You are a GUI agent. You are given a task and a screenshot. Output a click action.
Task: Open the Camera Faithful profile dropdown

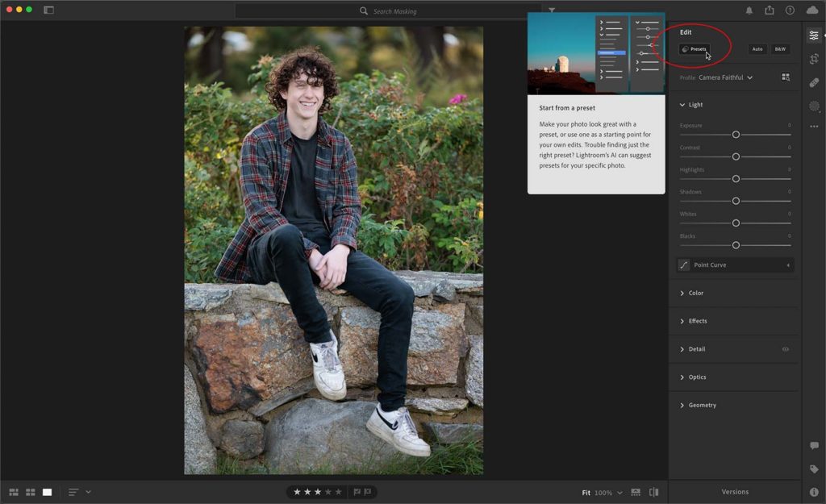(726, 77)
